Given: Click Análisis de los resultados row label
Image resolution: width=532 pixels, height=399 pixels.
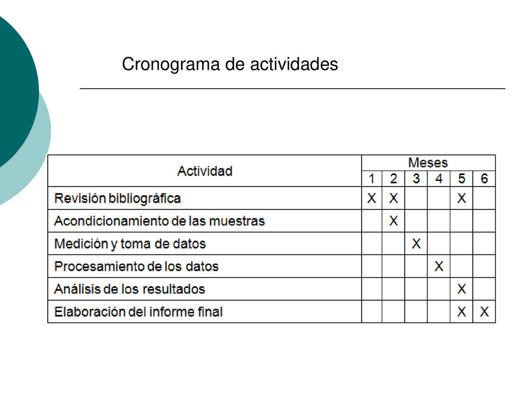Looking at the screenshot, I should click(x=129, y=289).
